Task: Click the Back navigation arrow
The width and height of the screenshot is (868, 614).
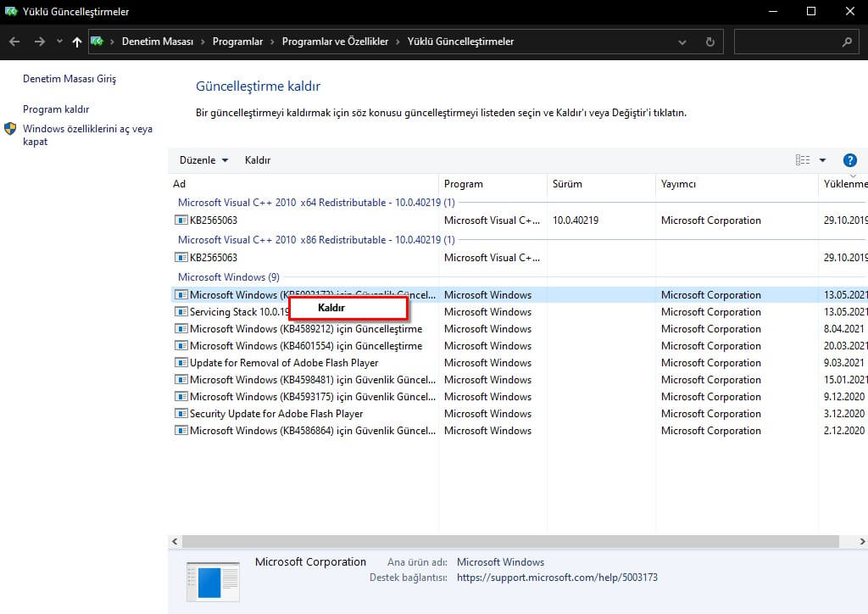Action: pyautogui.click(x=14, y=42)
